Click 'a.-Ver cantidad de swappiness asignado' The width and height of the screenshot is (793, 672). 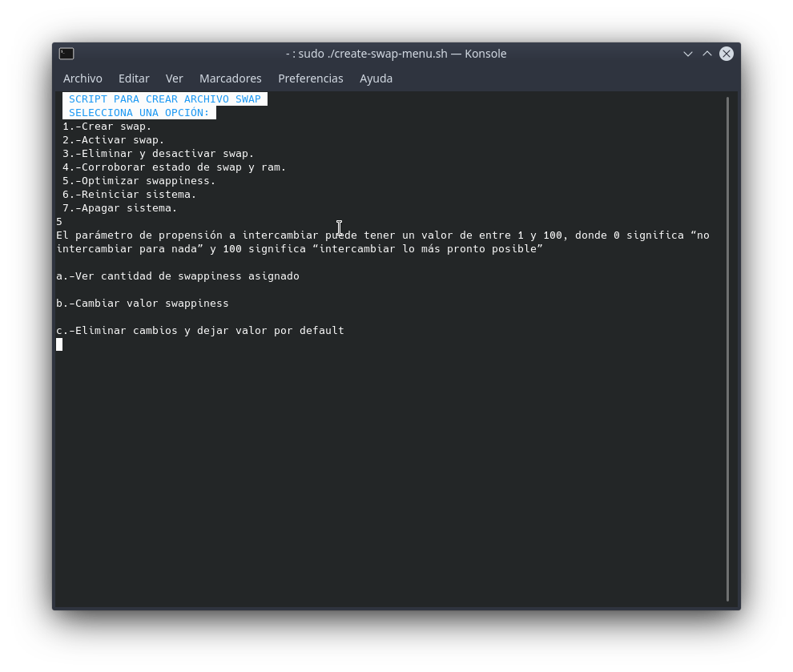coord(178,276)
